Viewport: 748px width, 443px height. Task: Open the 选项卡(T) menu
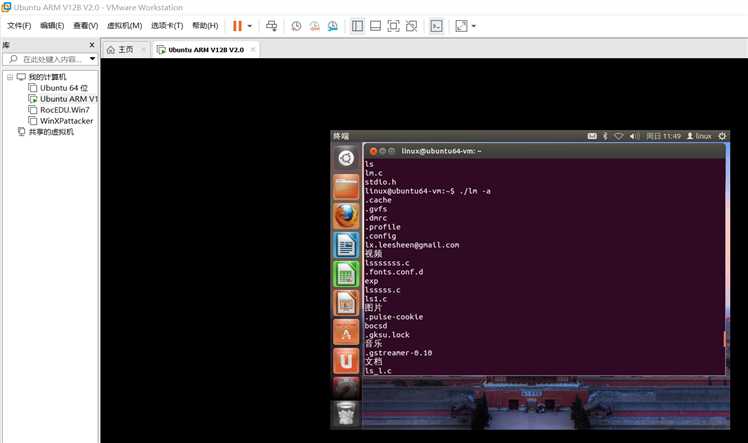tap(167, 26)
